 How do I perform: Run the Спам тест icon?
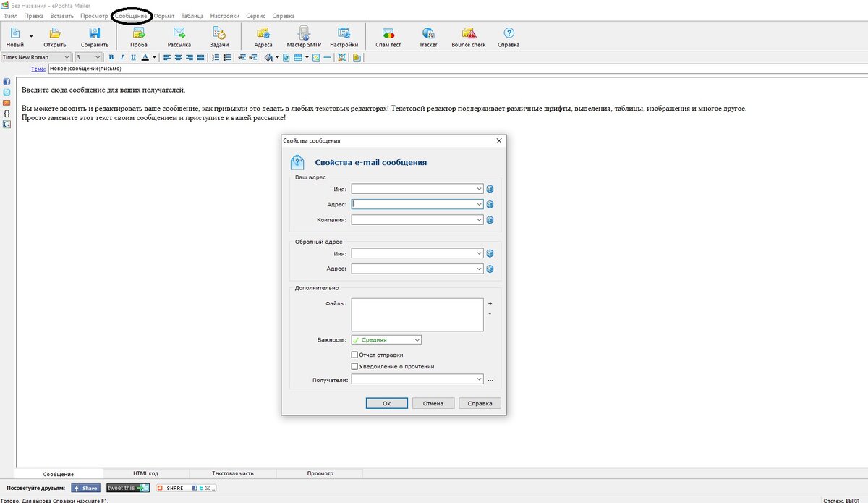388,33
